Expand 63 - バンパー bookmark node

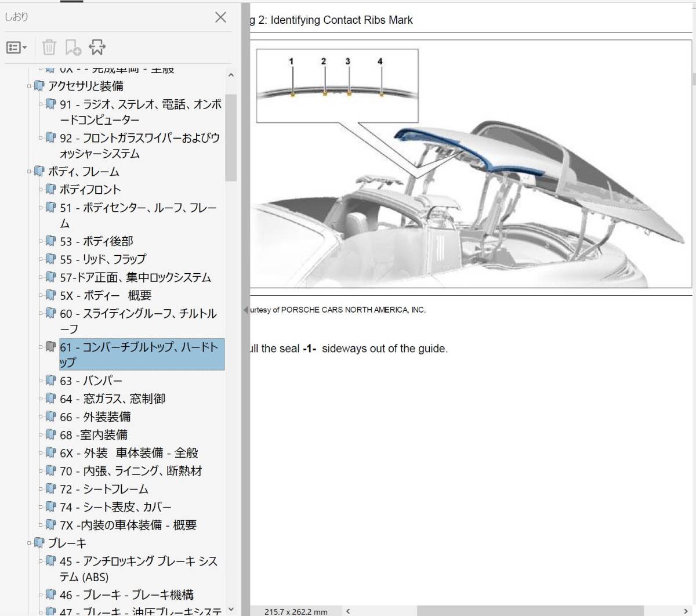(41, 381)
